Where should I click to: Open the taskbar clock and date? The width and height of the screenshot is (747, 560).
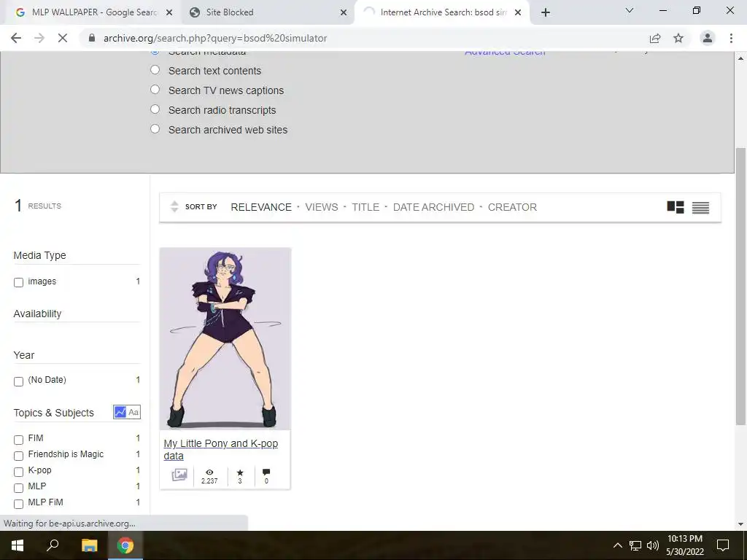[x=685, y=545]
